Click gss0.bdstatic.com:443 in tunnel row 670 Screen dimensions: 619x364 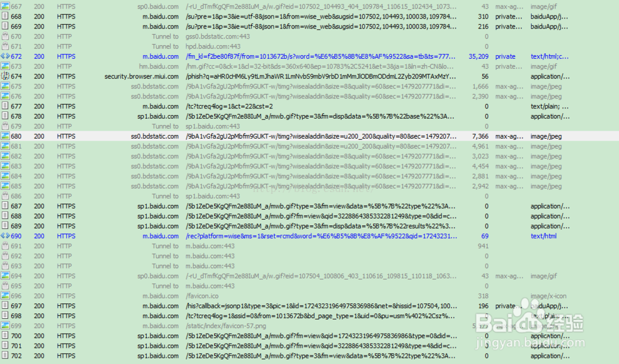[217, 37]
